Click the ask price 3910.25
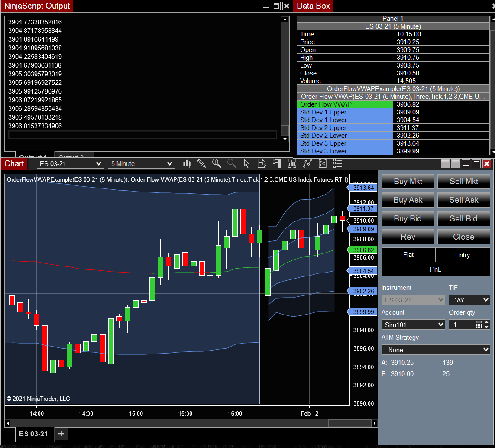The image size is (495, 448). (x=402, y=362)
